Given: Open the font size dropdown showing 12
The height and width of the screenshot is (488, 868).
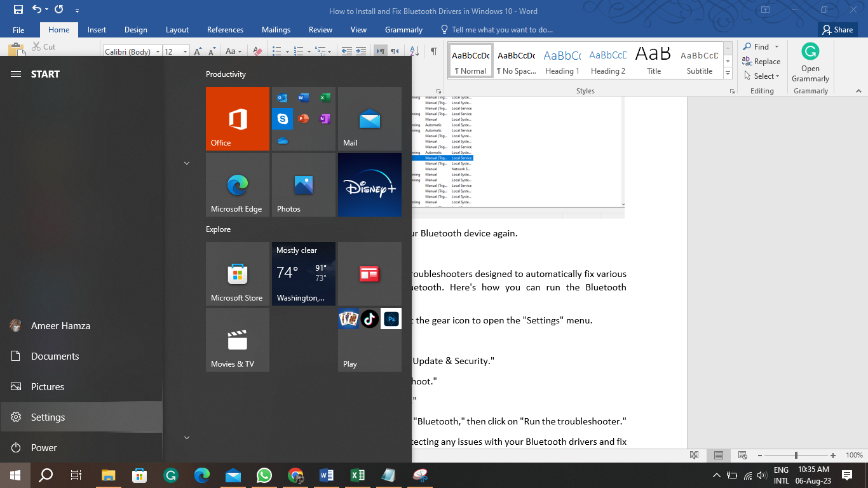Looking at the screenshot, I should (x=185, y=51).
